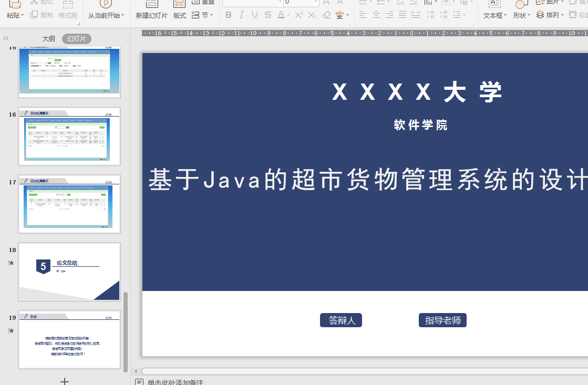Click the horizontal ruler
This screenshot has width=588, height=385.
(x=365, y=33)
